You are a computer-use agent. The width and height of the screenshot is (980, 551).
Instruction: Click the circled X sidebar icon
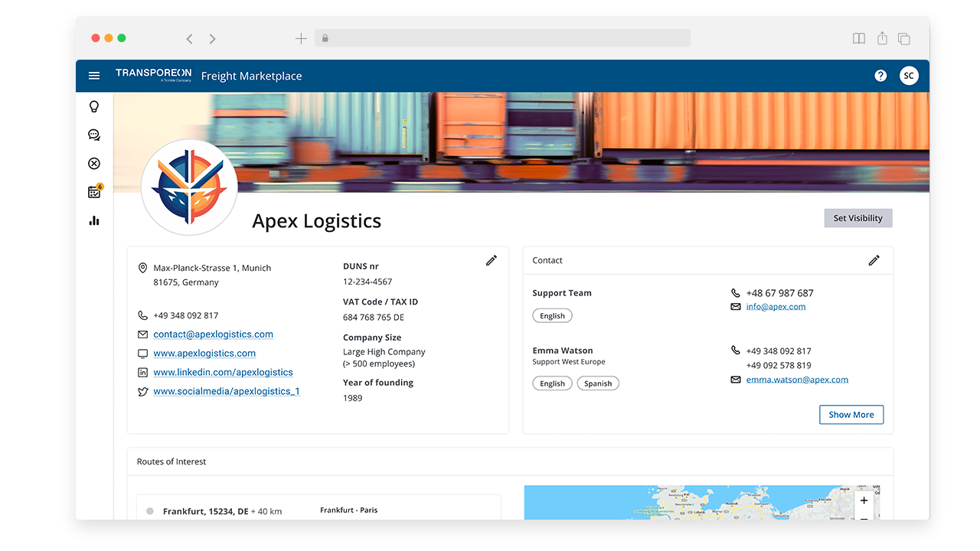coord(94,164)
